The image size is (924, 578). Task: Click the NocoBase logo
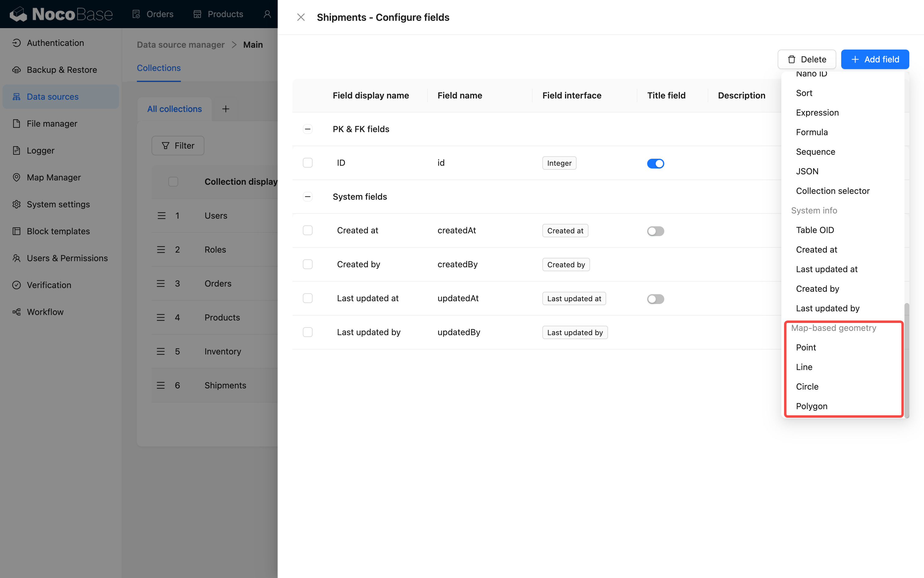click(61, 14)
